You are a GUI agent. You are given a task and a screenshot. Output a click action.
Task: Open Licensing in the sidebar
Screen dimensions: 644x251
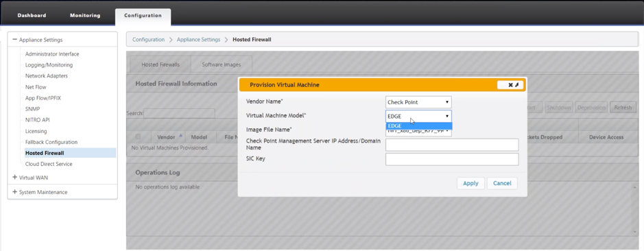[36, 131]
